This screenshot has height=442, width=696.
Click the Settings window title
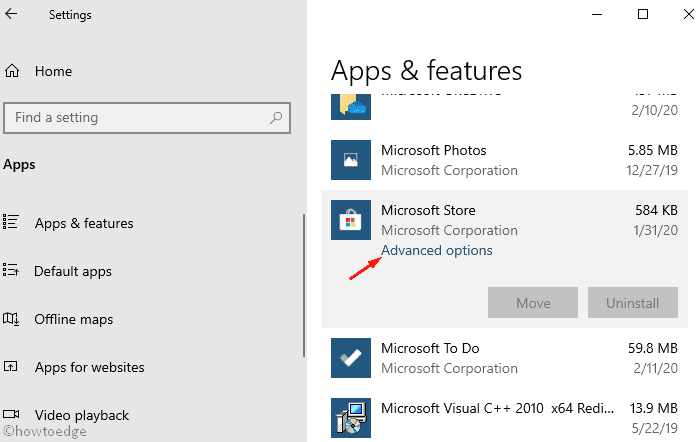pos(70,15)
